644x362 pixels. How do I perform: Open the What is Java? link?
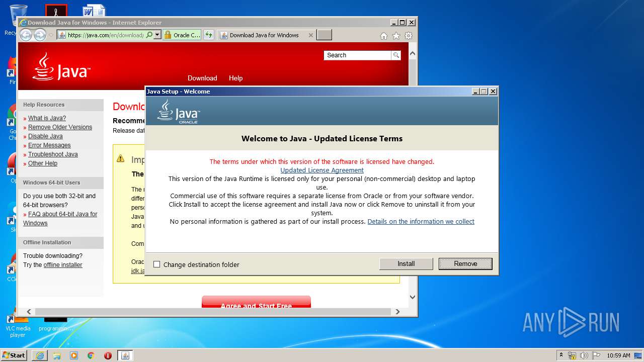[47, 118]
